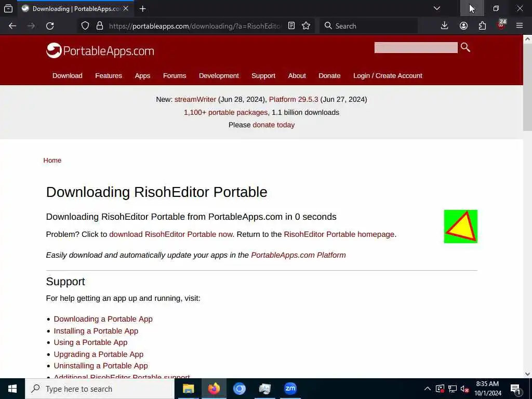Open the tracking protection shield icon
The height and width of the screenshot is (399, 532).
(x=85, y=26)
